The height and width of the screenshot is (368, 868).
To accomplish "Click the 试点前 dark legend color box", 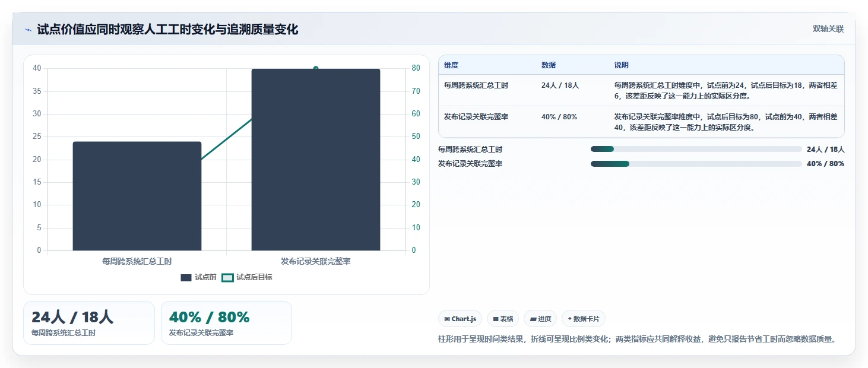I will point(186,277).
